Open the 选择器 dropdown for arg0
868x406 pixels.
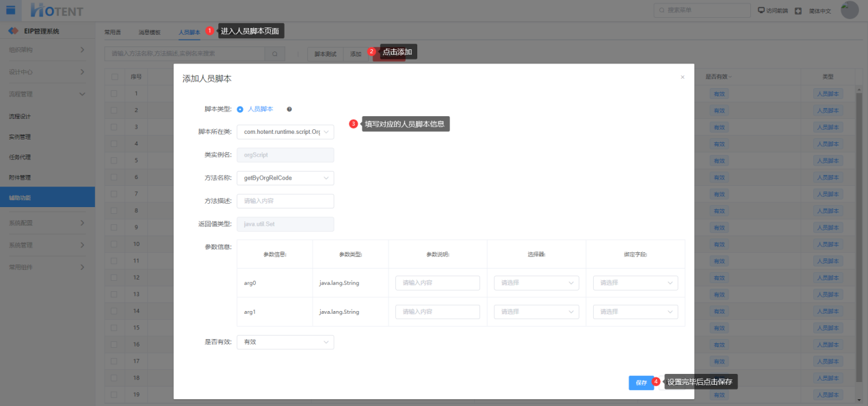pos(536,283)
